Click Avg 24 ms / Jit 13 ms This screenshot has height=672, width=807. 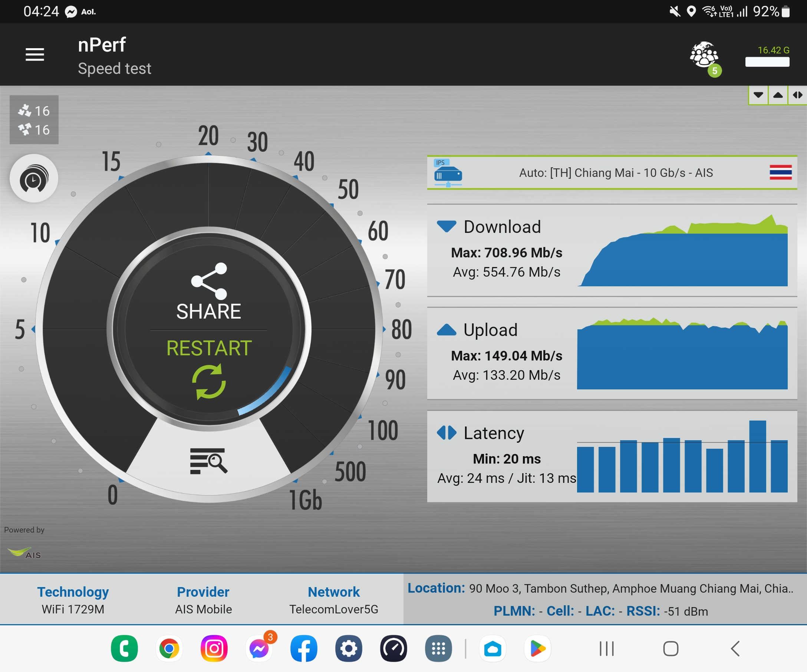[x=507, y=478]
